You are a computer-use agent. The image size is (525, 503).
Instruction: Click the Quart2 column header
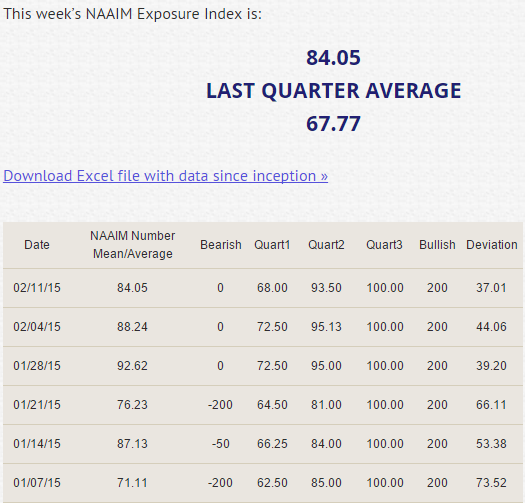click(326, 245)
